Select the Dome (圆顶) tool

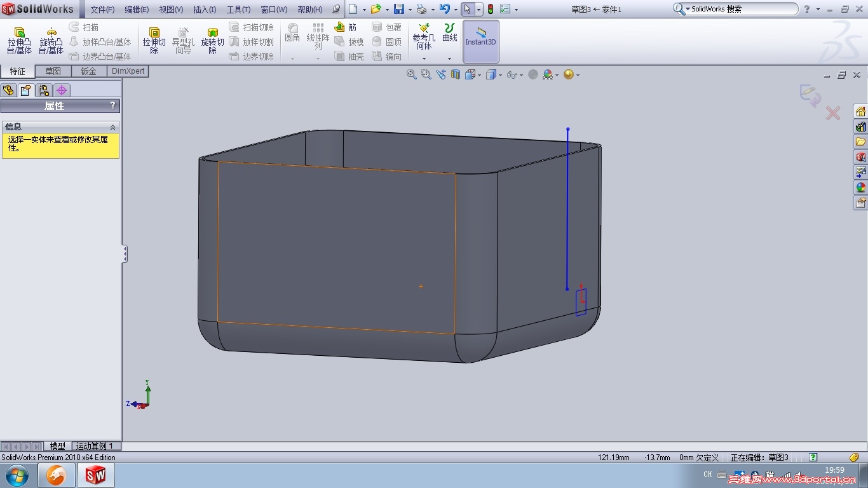pos(386,42)
